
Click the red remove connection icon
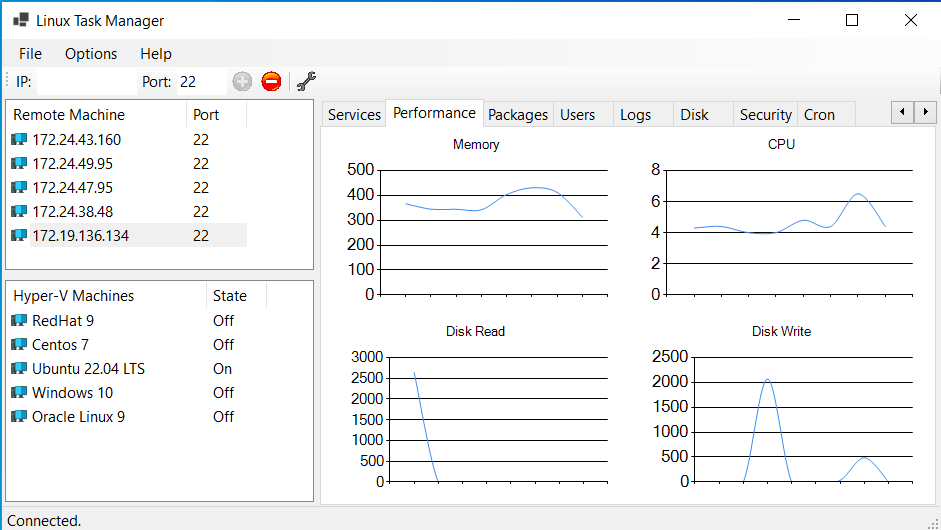[x=271, y=82]
